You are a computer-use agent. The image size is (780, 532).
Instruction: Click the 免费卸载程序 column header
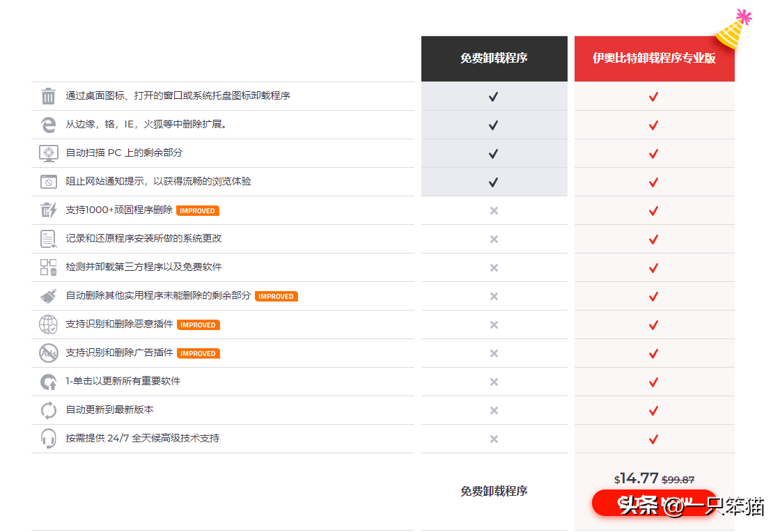[x=494, y=58]
